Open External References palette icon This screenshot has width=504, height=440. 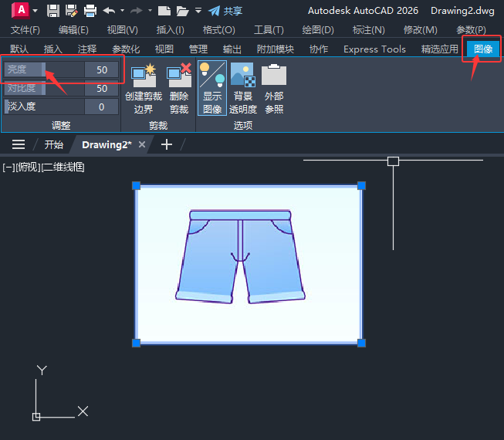pyautogui.click(x=274, y=76)
